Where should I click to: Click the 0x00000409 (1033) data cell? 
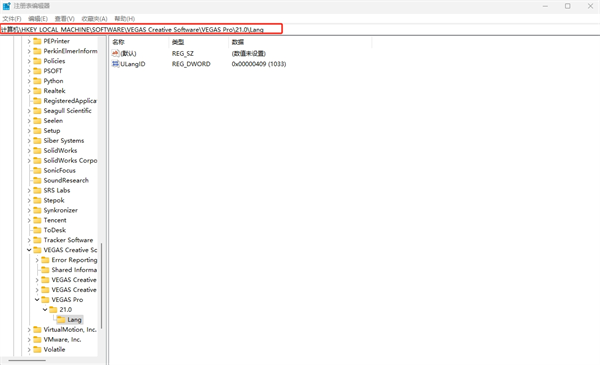click(x=259, y=64)
